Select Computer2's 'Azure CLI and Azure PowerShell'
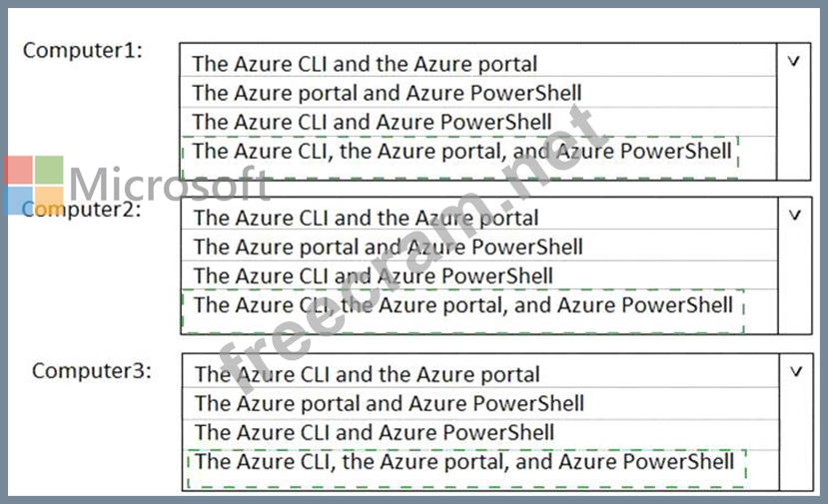Screen dimensions: 828x504 [373, 275]
